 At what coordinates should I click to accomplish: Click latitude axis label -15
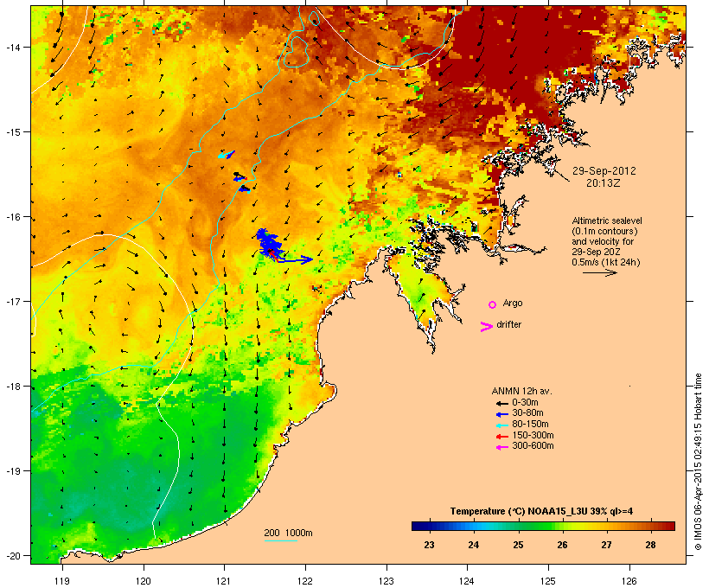(x=13, y=132)
